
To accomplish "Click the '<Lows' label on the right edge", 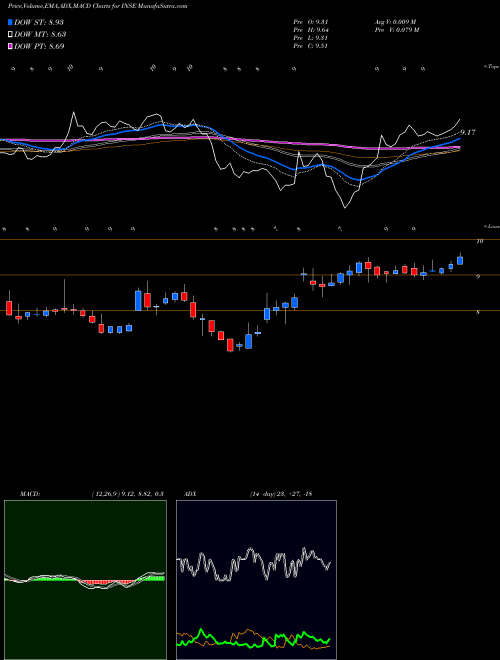I will (491, 226).
